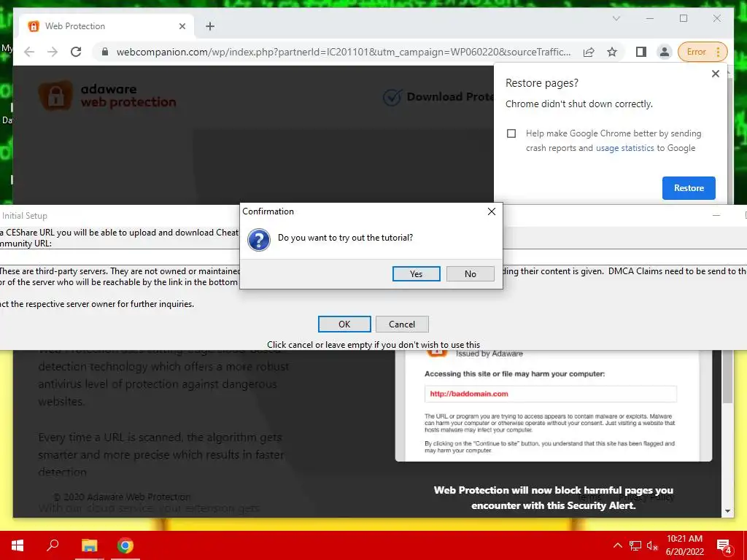Open Chrome profile avatar icon

[664, 52]
